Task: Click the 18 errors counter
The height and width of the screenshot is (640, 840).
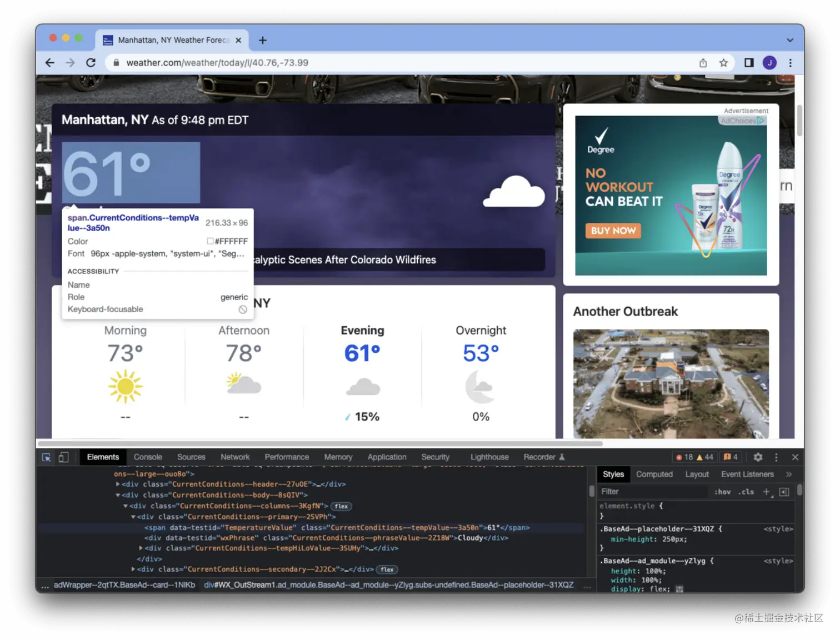Action: 684,457
